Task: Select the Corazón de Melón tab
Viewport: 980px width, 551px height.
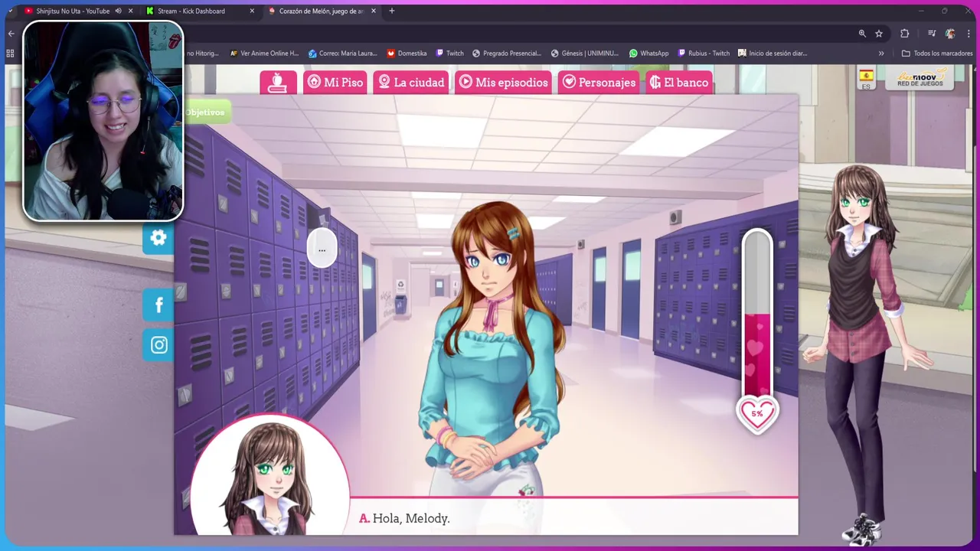Action: [321, 11]
